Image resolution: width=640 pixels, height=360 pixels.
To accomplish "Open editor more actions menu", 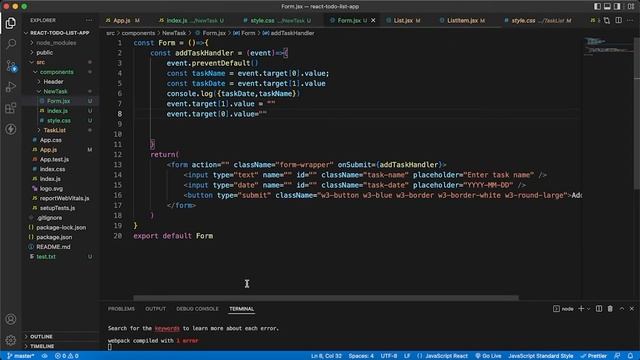I will click(630, 20).
